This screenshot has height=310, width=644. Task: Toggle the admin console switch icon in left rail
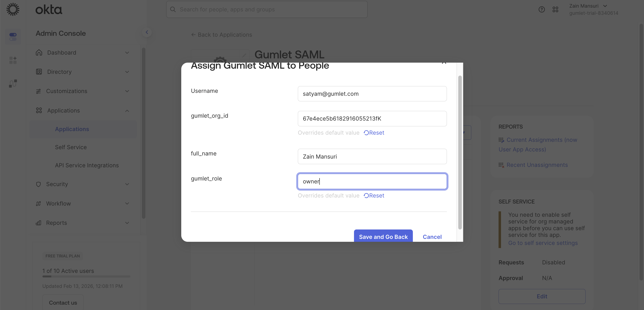(x=13, y=36)
